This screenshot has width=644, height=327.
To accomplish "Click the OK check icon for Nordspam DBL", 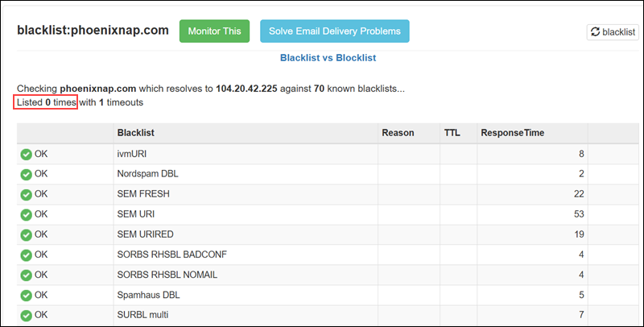I will point(27,175).
